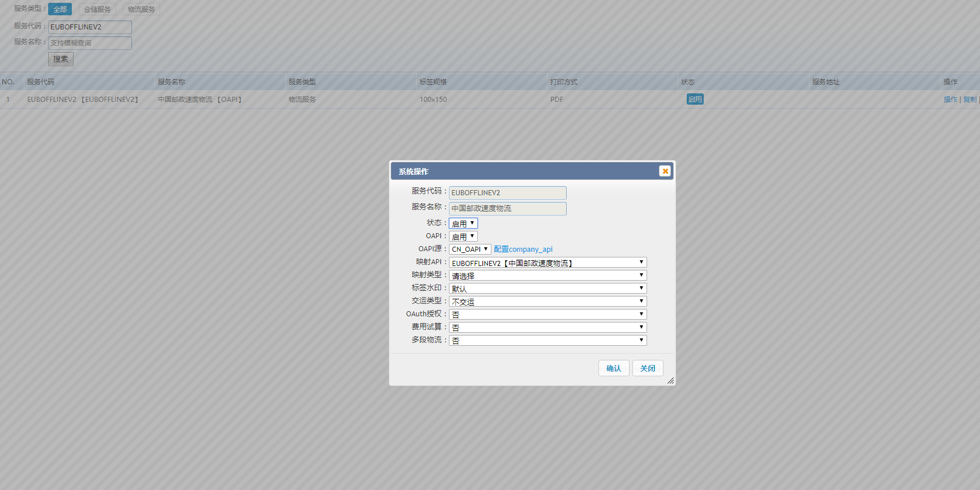
Task: Click the 服务代码 column header
Action: [41, 82]
